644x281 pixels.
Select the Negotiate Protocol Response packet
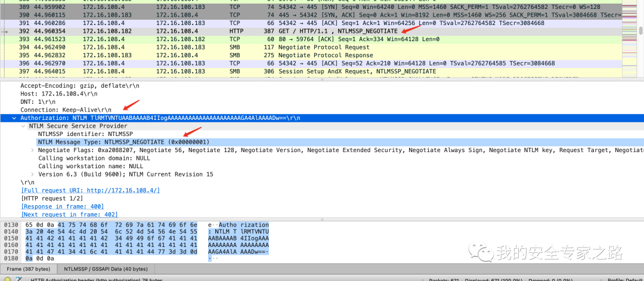(311, 55)
